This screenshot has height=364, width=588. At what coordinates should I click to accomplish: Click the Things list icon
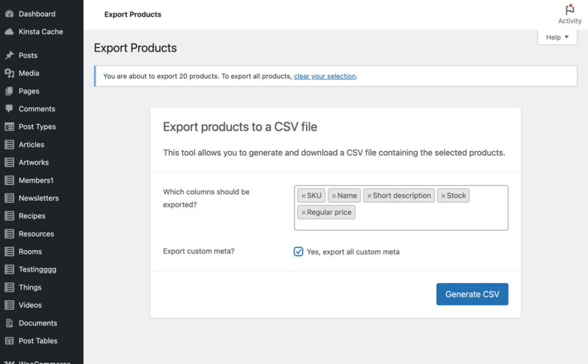[9, 287]
